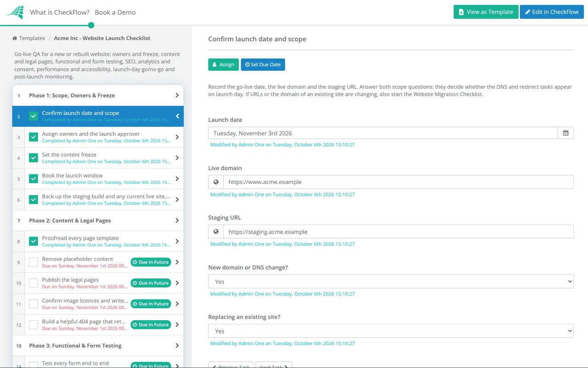Click the Live domain input field
Image resolution: width=588 pixels, height=368 pixels.
[398, 182]
